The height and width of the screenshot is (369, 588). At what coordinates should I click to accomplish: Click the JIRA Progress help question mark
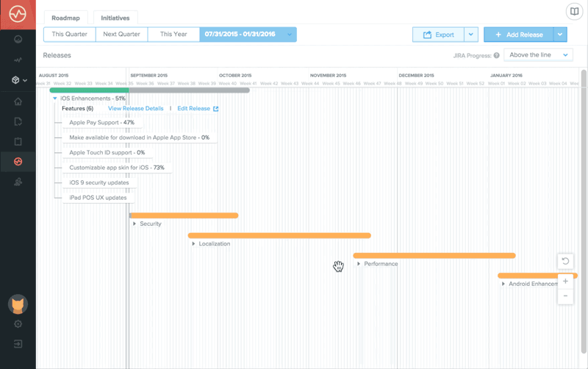point(497,55)
